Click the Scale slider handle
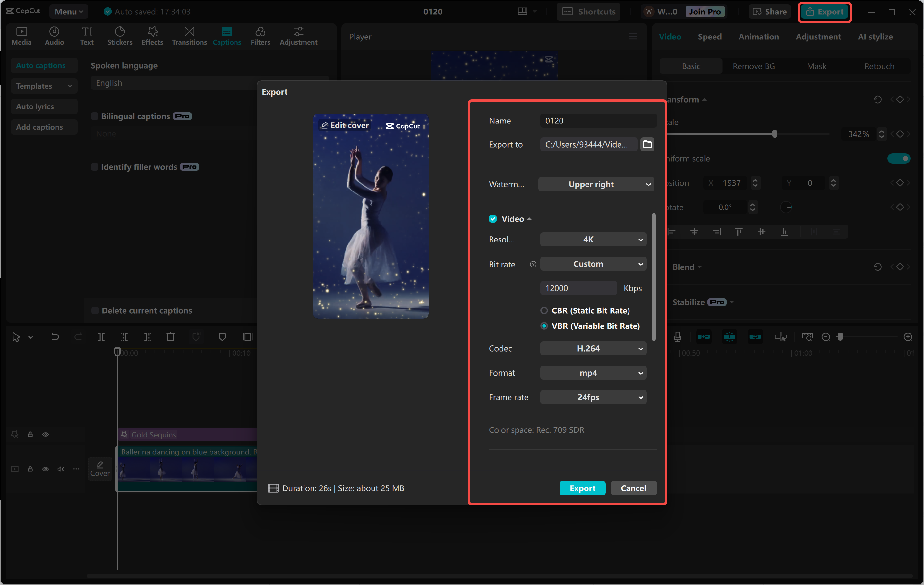924x585 pixels. 774,134
